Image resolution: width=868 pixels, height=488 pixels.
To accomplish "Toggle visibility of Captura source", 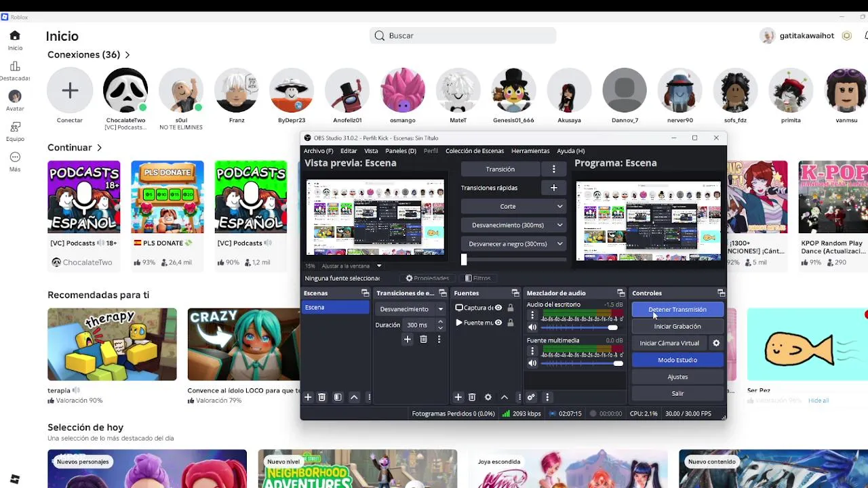I will (x=498, y=308).
